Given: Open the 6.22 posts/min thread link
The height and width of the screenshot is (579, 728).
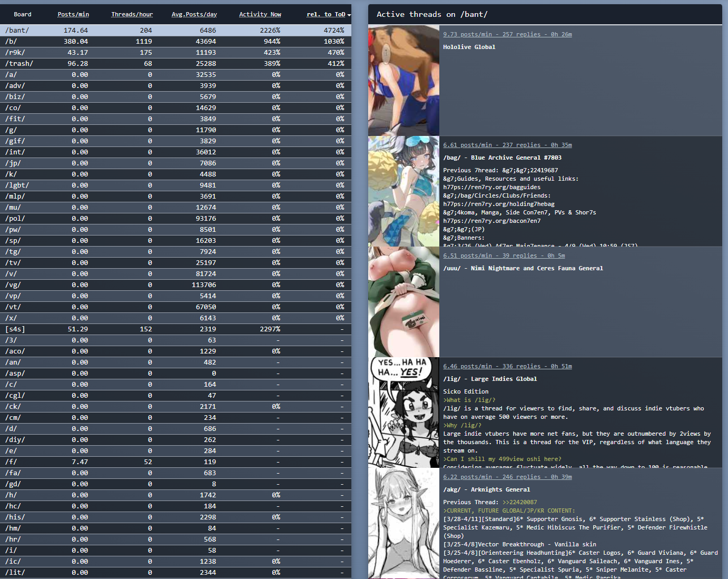Looking at the screenshot, I should tap(507, 477).
